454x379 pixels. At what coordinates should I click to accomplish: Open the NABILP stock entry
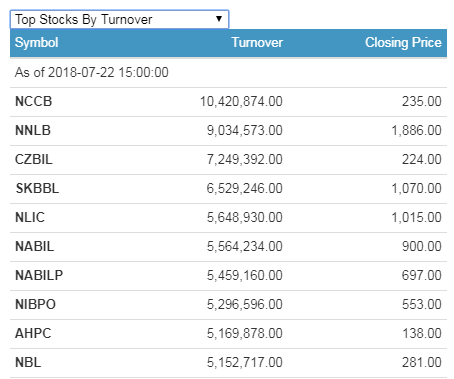tap(39, 275)
